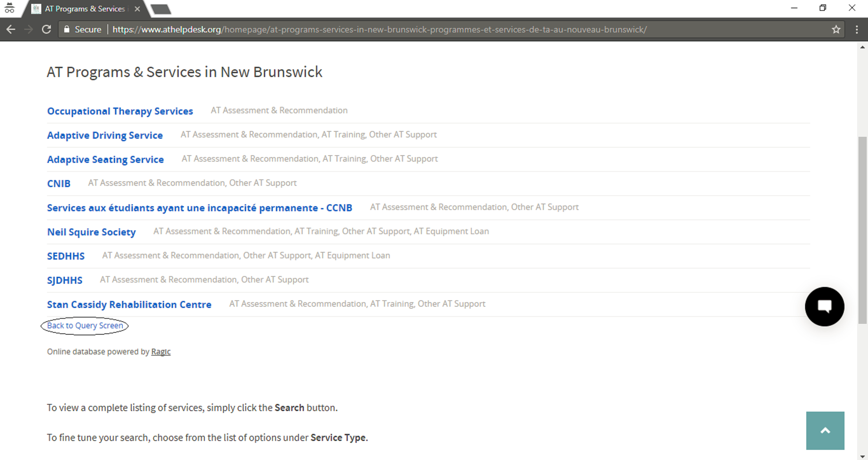Click the page heading AT Programs & Services
Screen dimensions: 868x460
184,72
